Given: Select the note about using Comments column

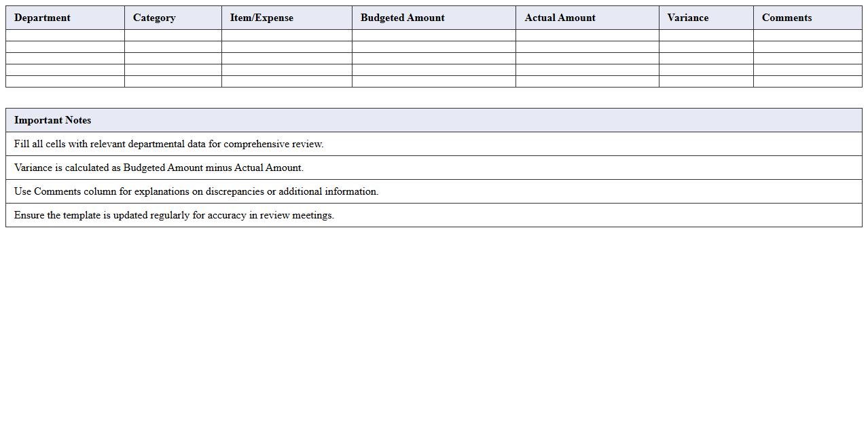Looking at the screenshot, I should 196,191.
